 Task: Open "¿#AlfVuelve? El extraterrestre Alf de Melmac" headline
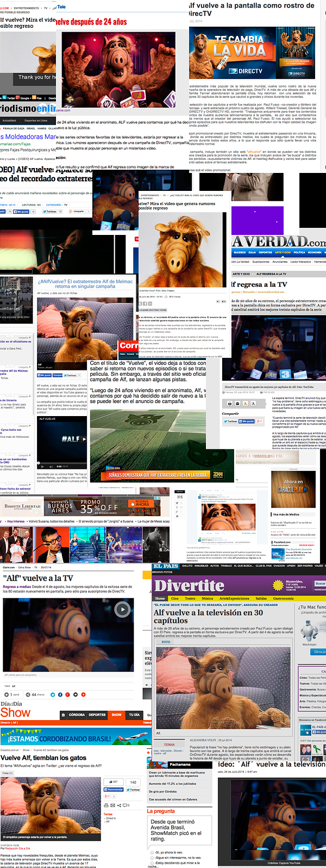pyautogui.click(x=85, y=284)
